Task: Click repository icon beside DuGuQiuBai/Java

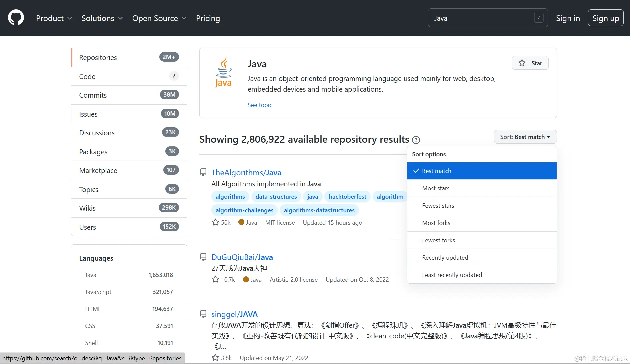Action: pyautogui.click(x=203, y=257)
